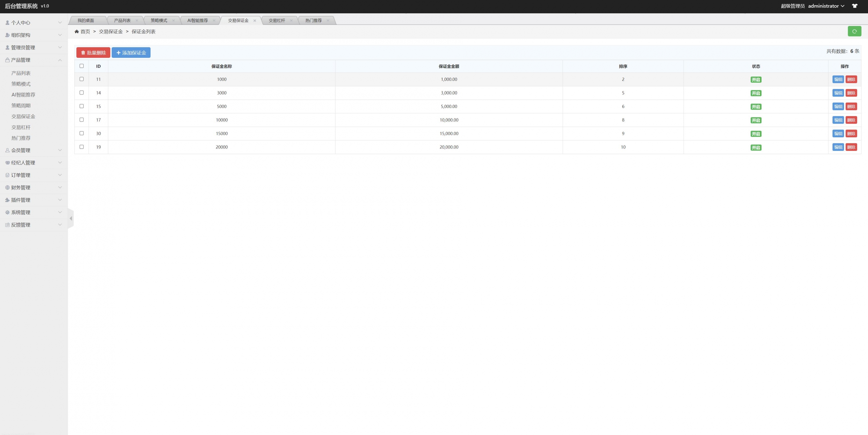This screenshot has width=868, height=435.
Task: Click the t-shirt skin icon in header
Action: (854, 6)
